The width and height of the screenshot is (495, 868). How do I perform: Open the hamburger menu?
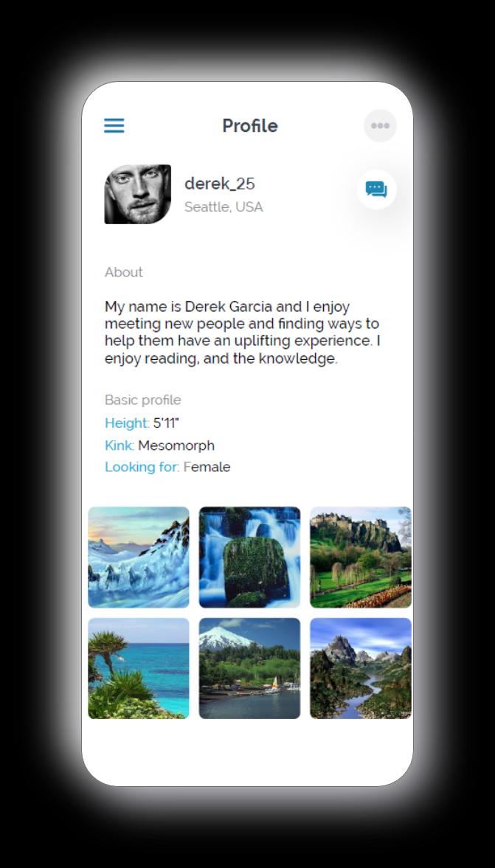pyautogui.click(x=114, y=125)
